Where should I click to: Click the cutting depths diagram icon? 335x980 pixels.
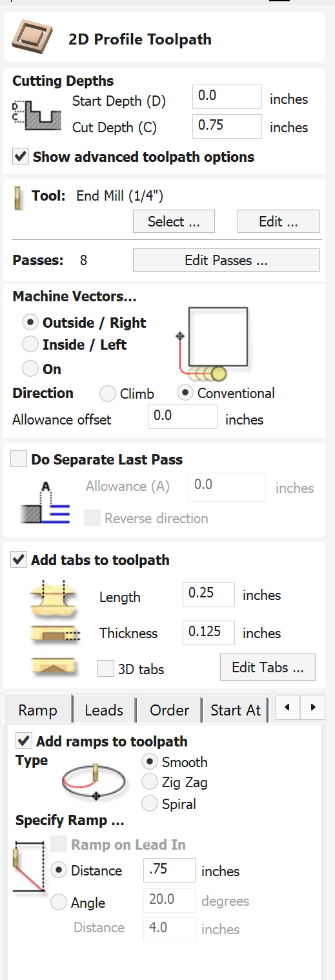pos(36,114)
